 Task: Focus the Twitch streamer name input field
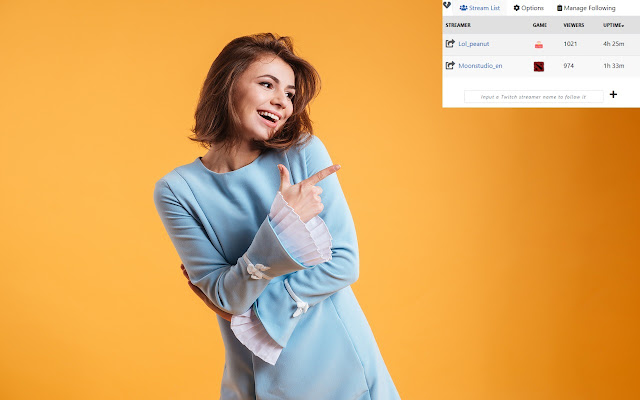click(x=533, y=97)
